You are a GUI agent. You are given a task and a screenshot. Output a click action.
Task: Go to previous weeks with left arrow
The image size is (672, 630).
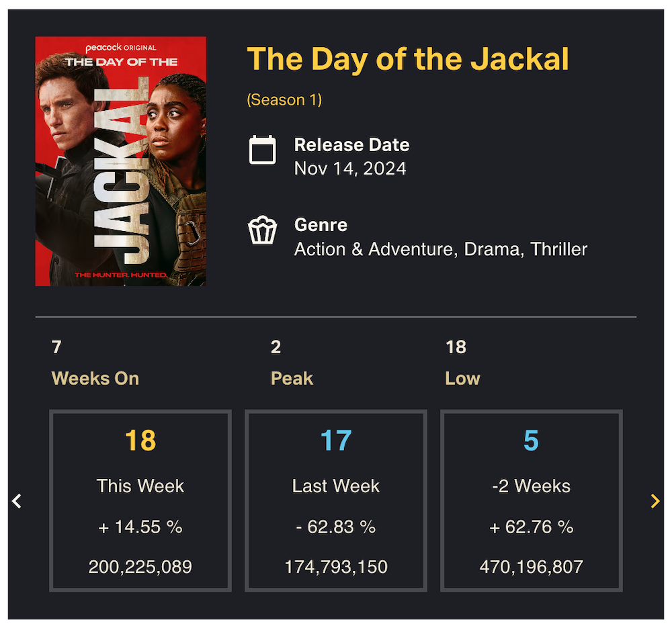(17, 501)
